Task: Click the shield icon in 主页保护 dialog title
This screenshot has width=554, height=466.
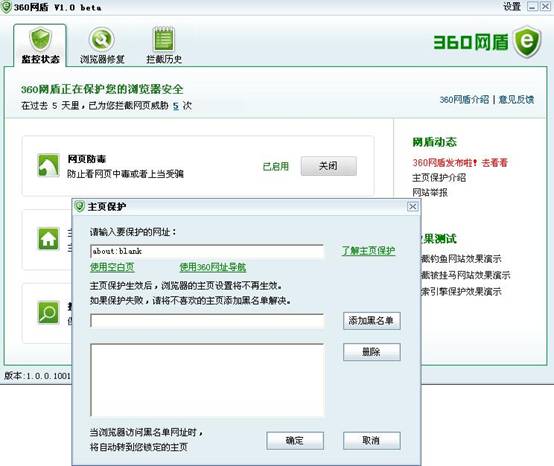Action: (x=80, y=206)
